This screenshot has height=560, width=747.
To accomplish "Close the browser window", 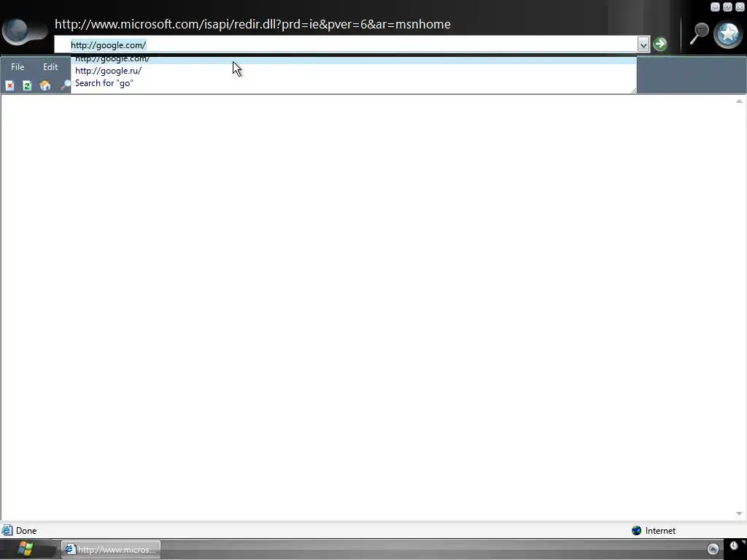I will point(740,7).
